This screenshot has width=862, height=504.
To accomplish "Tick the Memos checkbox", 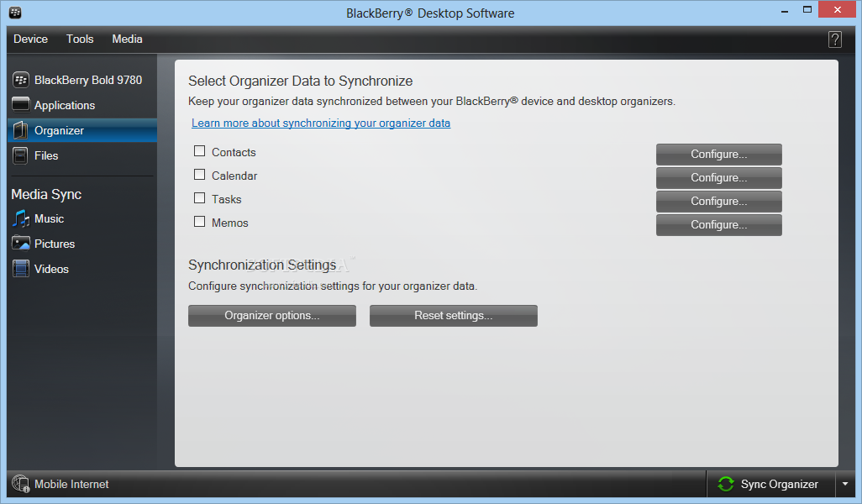I will (200, 222).
